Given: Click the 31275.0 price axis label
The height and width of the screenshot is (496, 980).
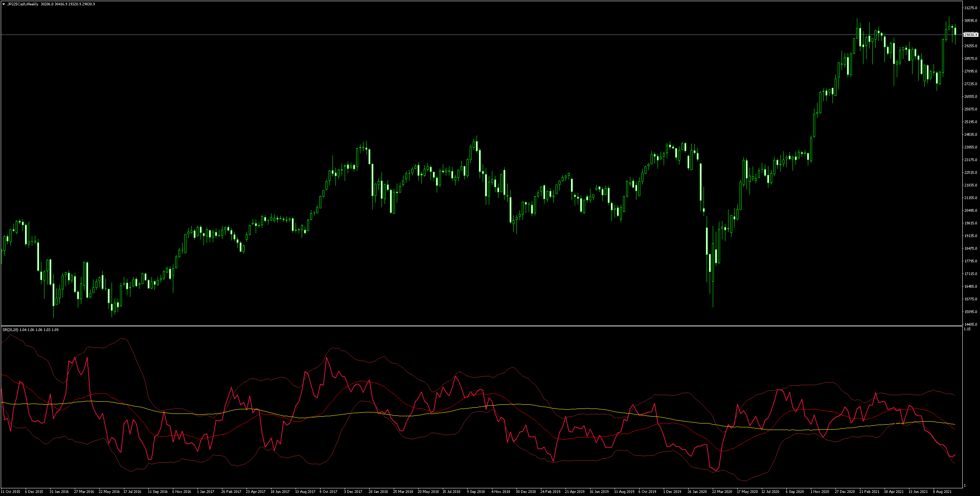Looking at the screenshot, I should (970, 8).
